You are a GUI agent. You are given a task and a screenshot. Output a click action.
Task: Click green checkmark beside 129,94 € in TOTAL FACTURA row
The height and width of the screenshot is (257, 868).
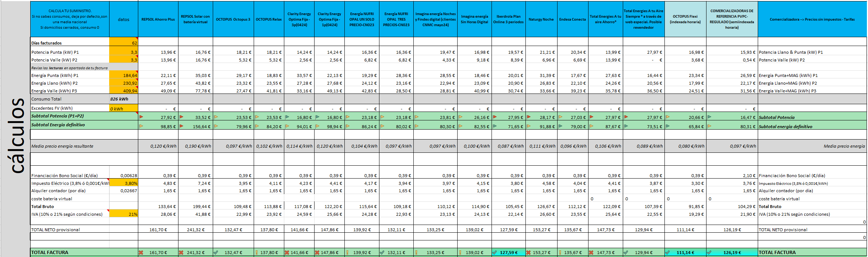pyautogui.click(x=626, y=253)
